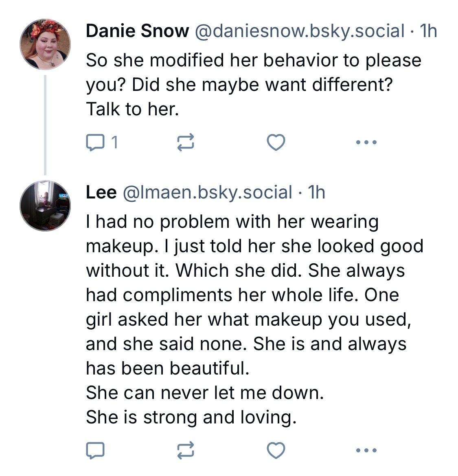The width and height of the screenshot is (458, 476).
Task: Click the reply count 1 on Danie's post
Action: click(114, 142)
